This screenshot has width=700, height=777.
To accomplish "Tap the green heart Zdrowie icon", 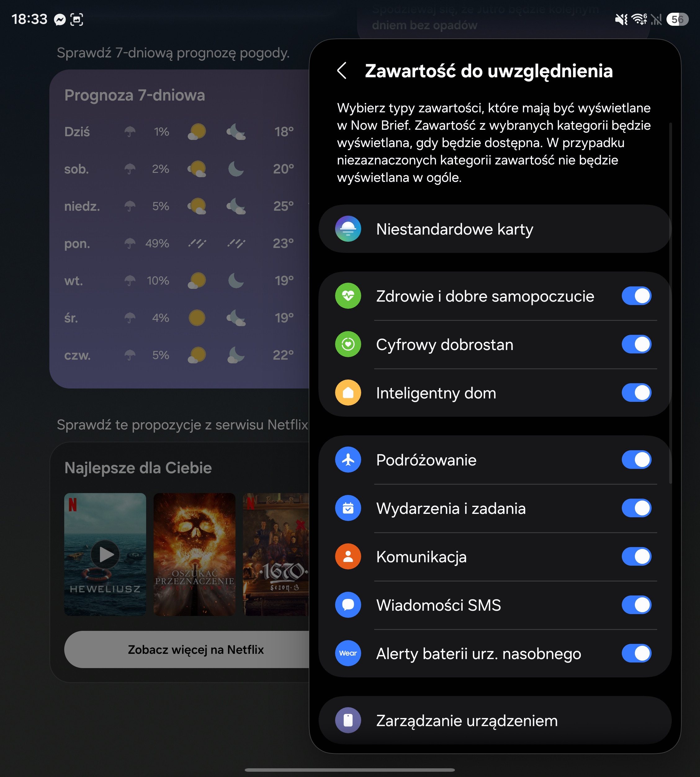I will [x=348, y=296].
